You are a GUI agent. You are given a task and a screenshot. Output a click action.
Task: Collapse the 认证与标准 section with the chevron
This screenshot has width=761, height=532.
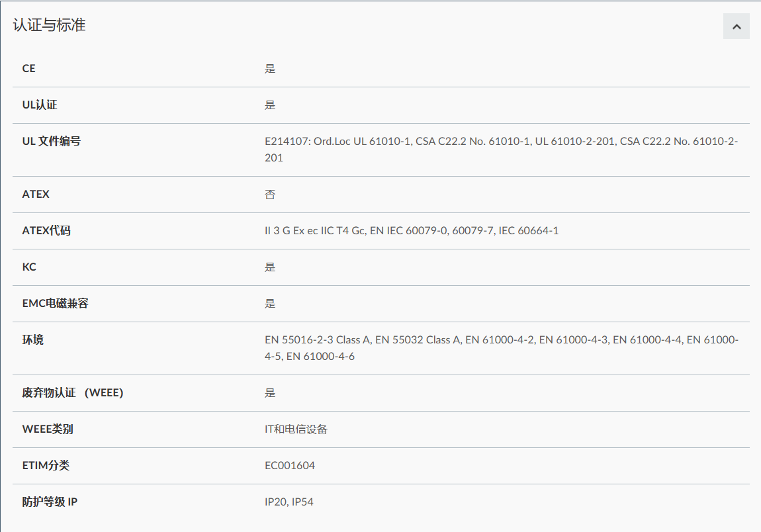click(736, 26)
